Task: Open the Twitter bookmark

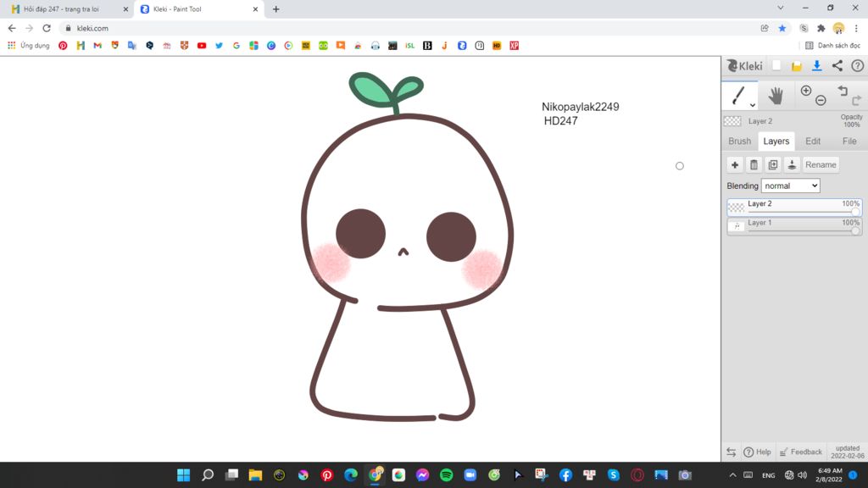Action: coord(220,46)
